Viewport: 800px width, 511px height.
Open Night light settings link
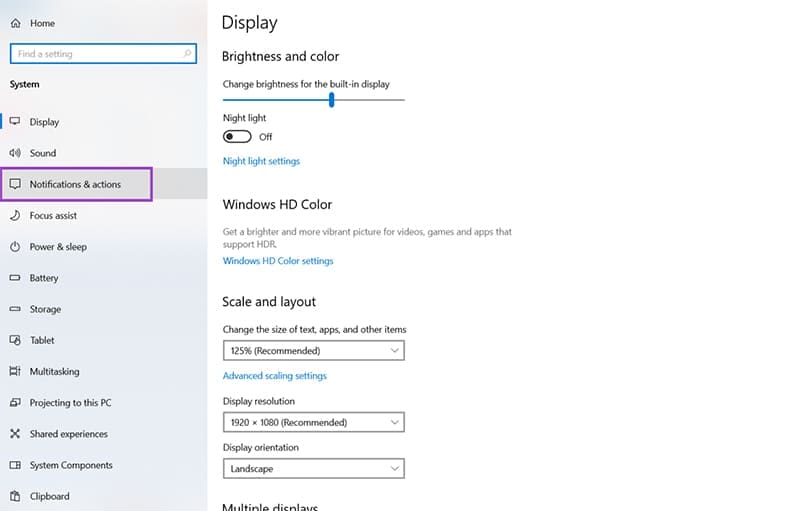[261, 161]
